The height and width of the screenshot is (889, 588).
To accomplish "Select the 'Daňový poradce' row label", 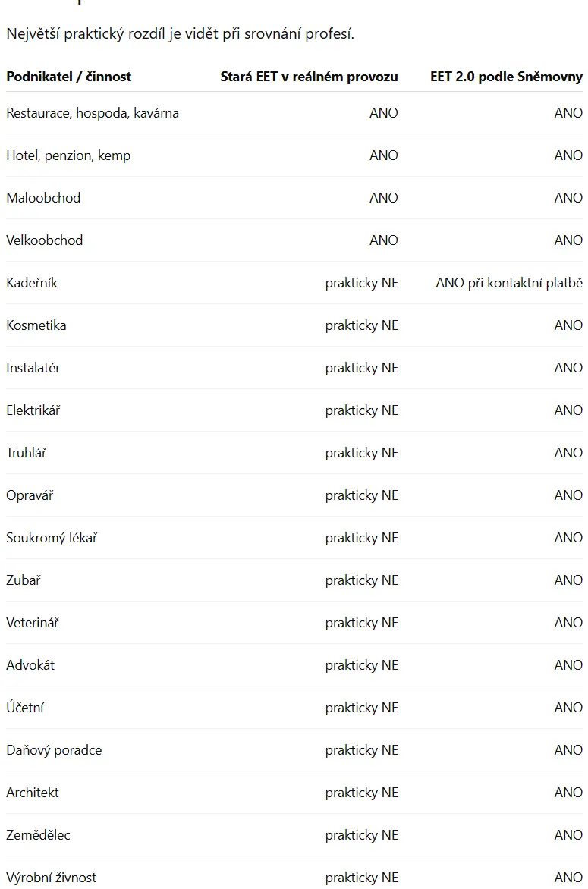I will [54, 750].
